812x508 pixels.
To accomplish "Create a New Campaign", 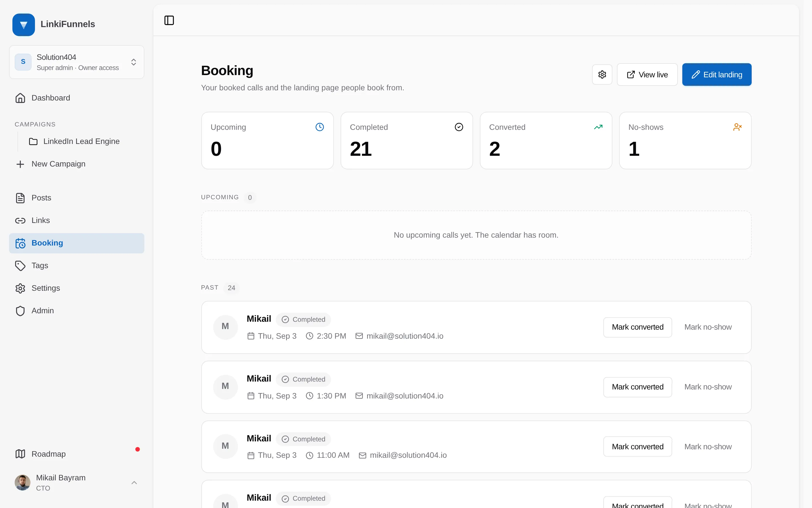I will pos(76,164).
